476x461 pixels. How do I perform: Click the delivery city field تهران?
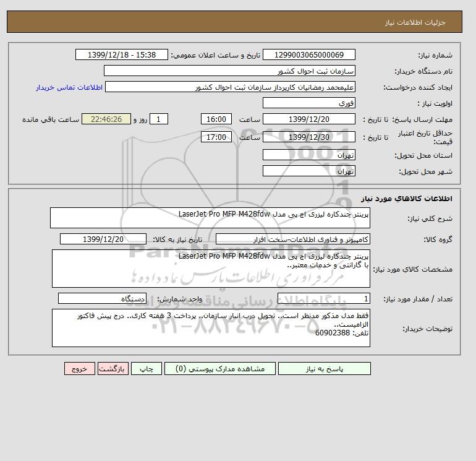coord(308,171)
